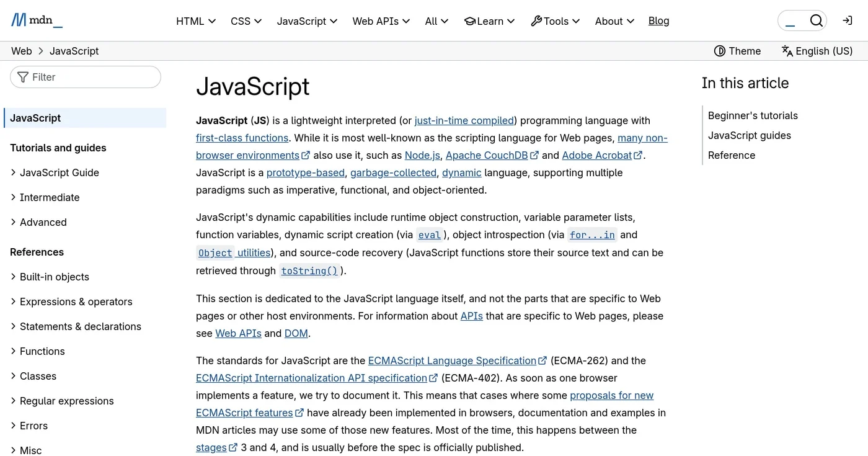Click the MDN logo

(37, 20)
